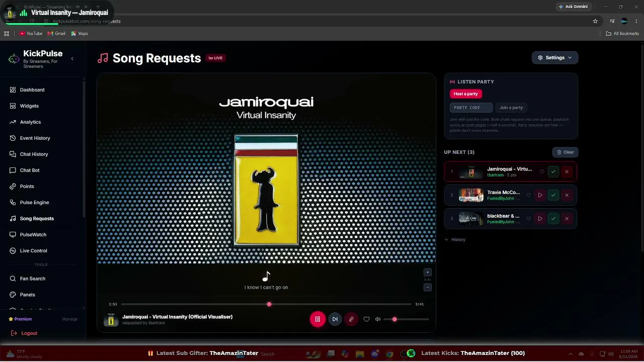Screen dimensions: 644x362
Task: Click the Fan Search magnifier icon
Action: [x=13, y=279]
